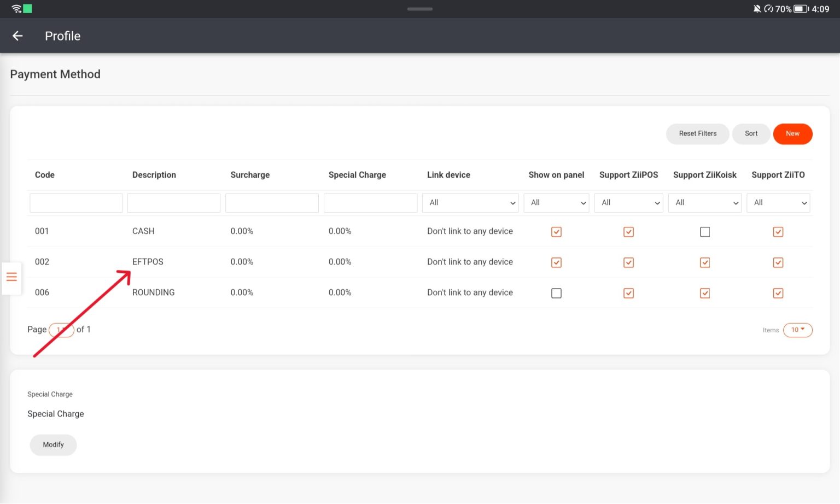Tap the back arrow beside Profile
This screenshot has width=840, height=504.
pyautogui.click(x=17, y=36)
